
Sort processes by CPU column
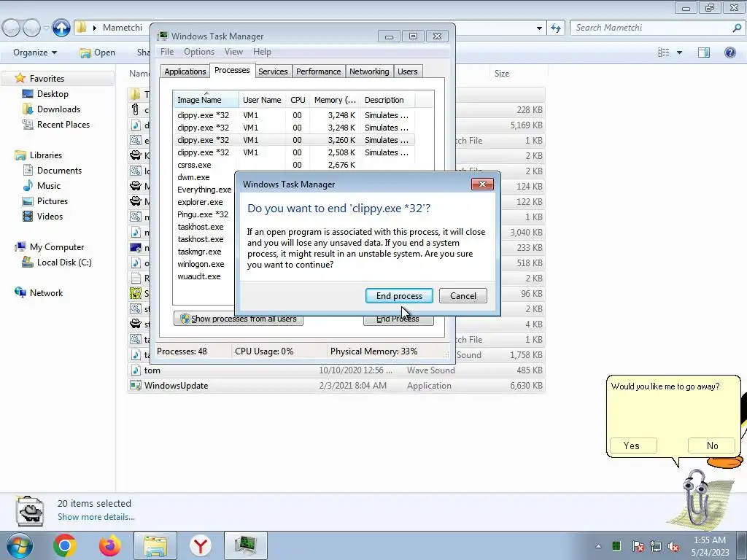298,100
